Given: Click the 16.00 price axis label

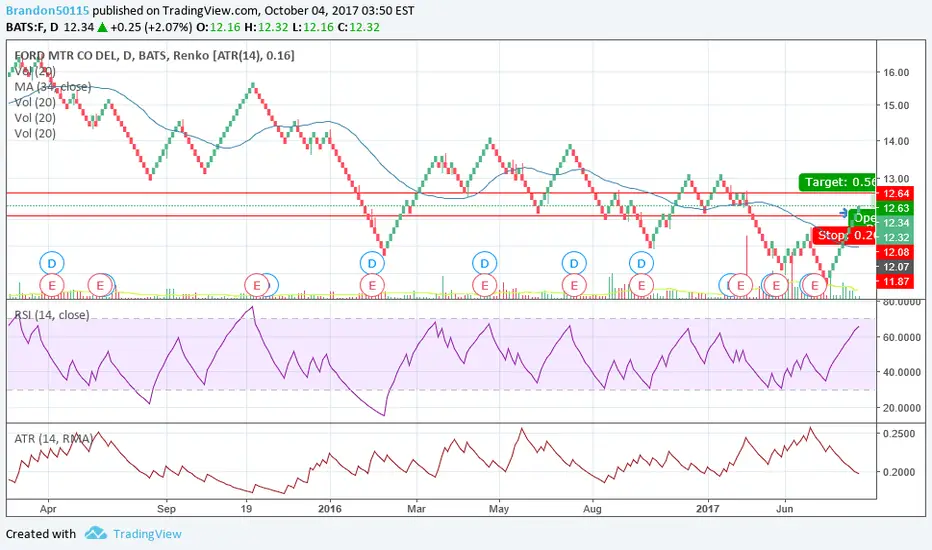Looking at the screenshot, I should [x=896, y=73].
